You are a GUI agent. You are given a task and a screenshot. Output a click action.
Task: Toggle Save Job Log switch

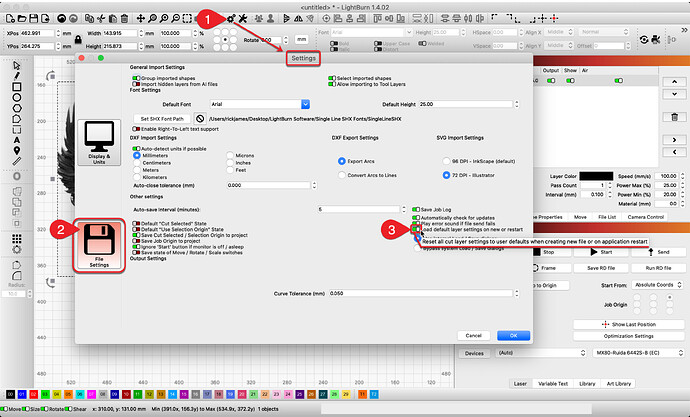click(x=416, y=210)
